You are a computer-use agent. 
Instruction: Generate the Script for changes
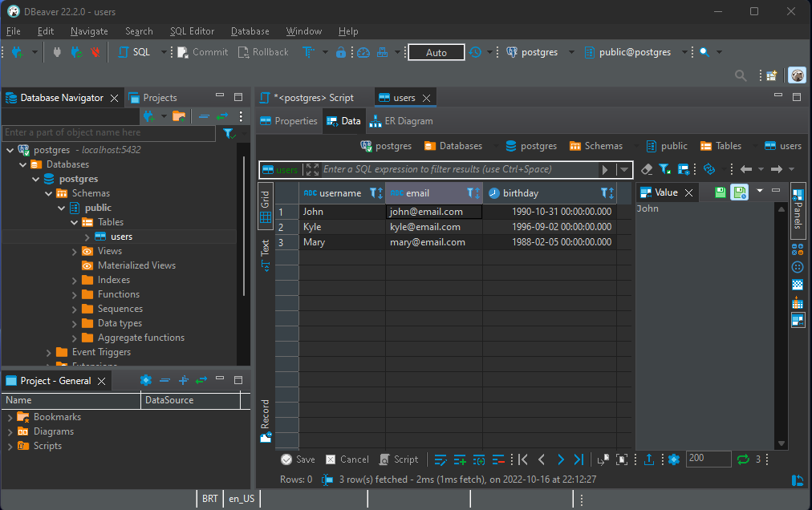pyautogui.click(x=399, y=459)
